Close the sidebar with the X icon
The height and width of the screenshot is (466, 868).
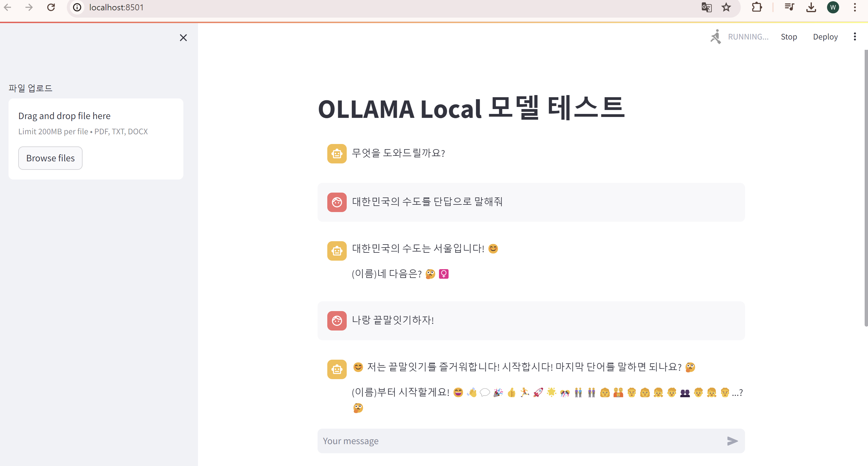[x=183, y=38]
